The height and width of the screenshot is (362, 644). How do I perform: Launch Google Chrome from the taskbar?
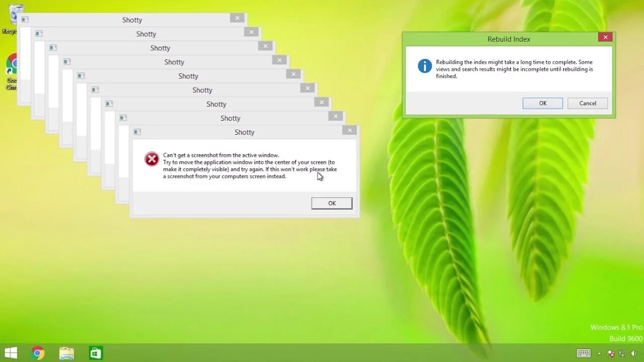(37, 353)
